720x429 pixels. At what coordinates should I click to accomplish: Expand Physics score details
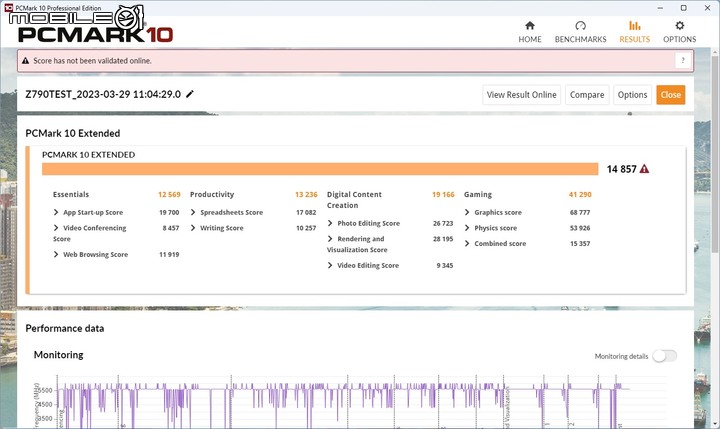(467, 228)
